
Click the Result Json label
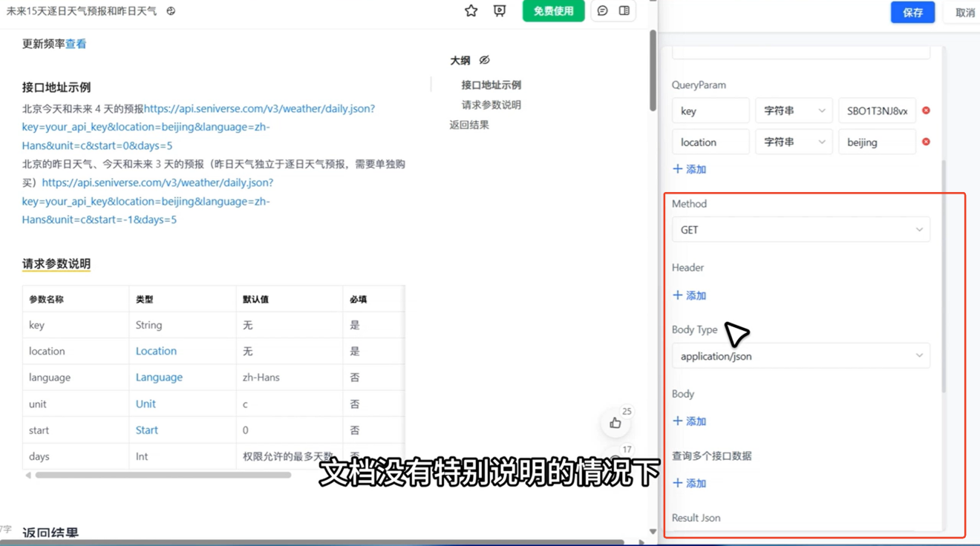click(696, 518)
